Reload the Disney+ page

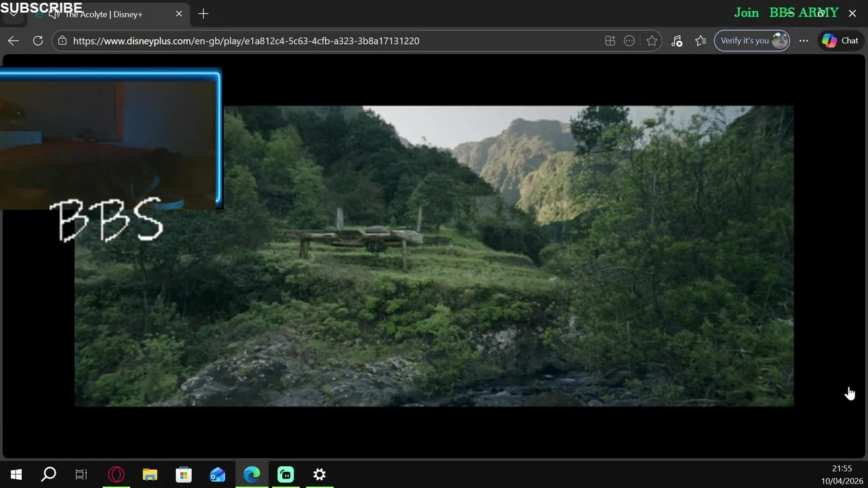tap(38, 41)
